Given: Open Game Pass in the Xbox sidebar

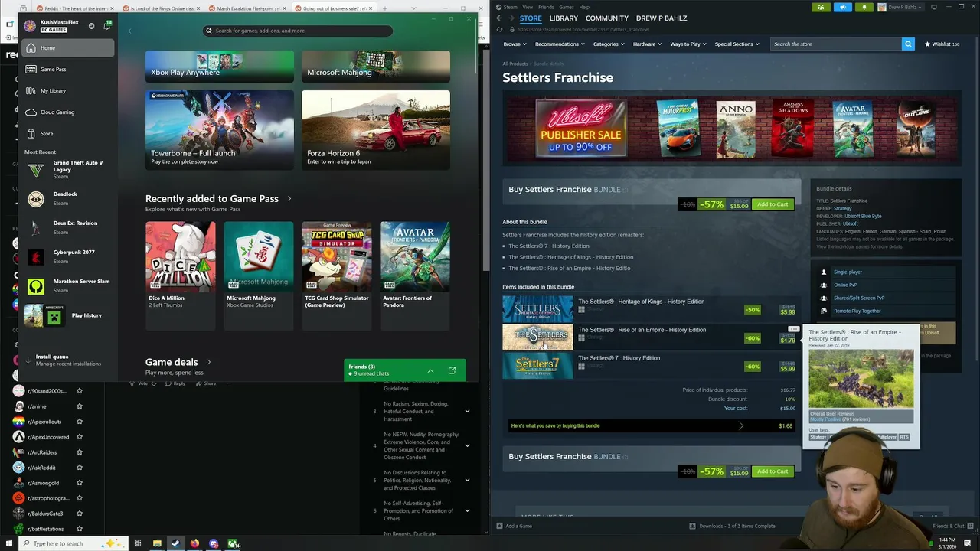Looking at the screenshot, I should coord(68,70).
